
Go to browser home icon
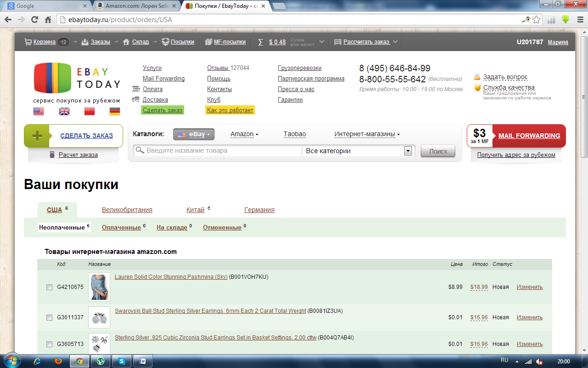coord(48,20)
